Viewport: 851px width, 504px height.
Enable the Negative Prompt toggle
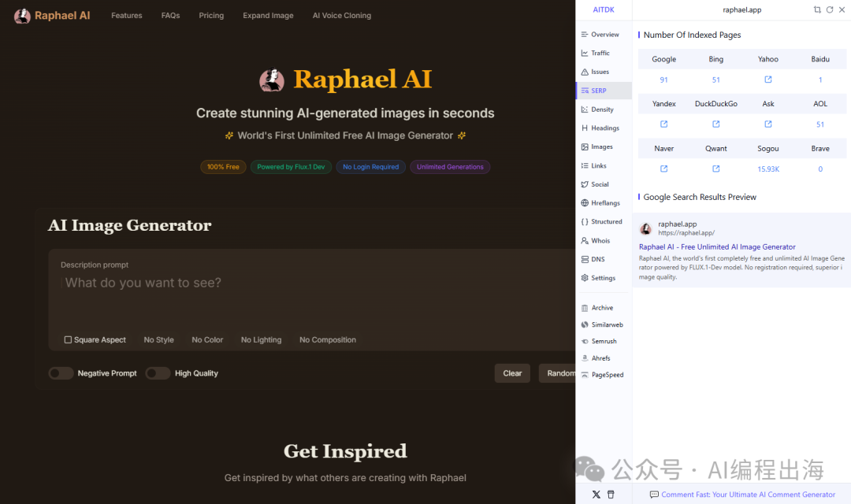coord(61,373)
